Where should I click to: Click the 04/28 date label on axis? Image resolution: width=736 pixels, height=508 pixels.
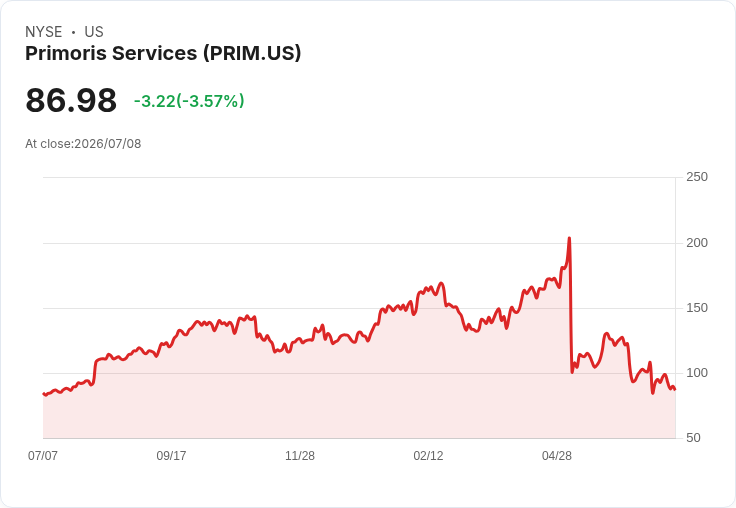[557, 456]
